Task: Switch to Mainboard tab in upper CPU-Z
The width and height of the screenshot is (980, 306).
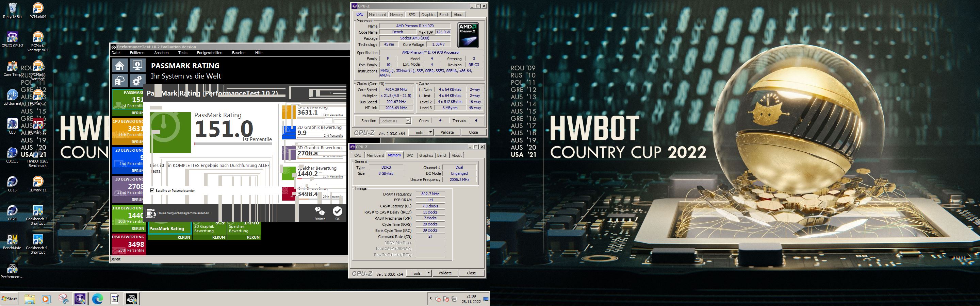Action: [377, 14]
